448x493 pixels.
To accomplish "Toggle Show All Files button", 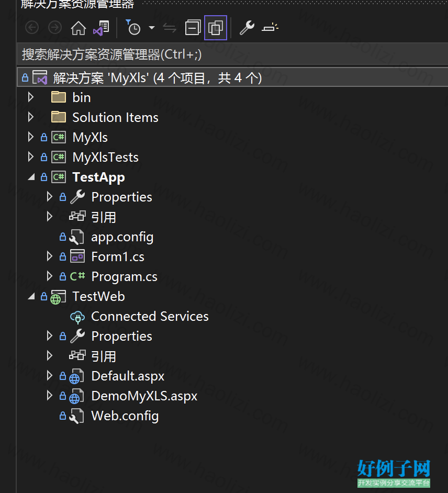I will (216, 28).
